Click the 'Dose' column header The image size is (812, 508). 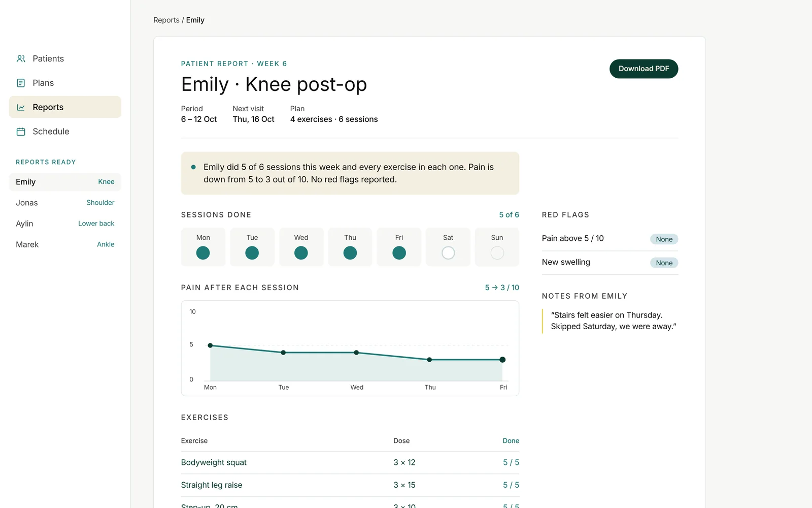click(401, 441)
